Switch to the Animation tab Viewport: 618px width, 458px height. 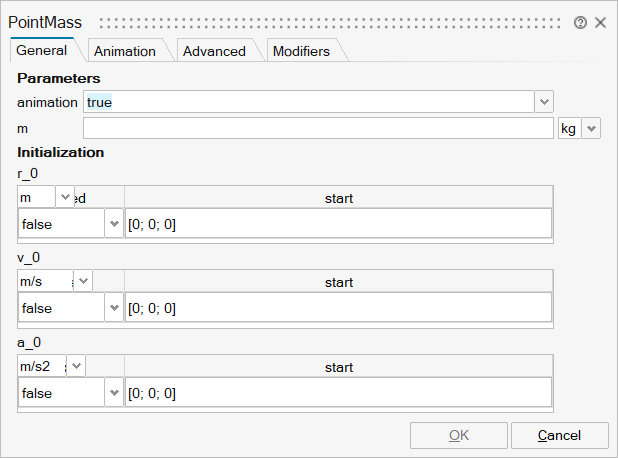click(x=125, y=51)
